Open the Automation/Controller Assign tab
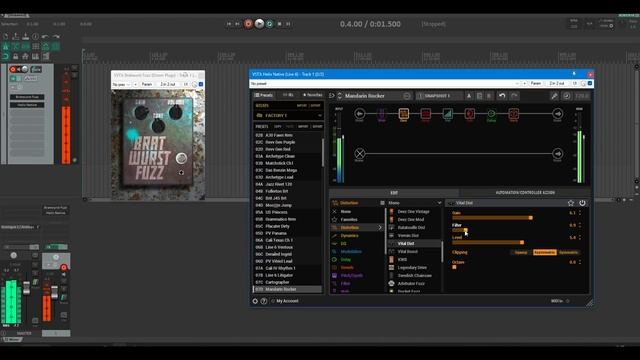This screenshot has width=640, height=360. click(525, 193)
